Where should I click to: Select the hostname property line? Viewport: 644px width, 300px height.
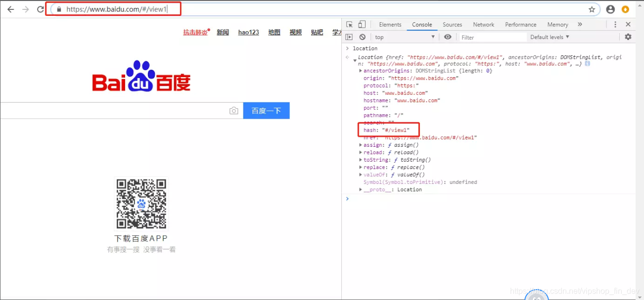[402, 100]
